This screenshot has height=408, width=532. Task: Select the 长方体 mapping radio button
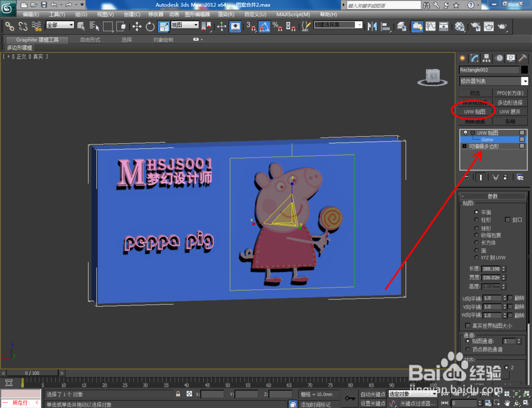coord(476,243)
